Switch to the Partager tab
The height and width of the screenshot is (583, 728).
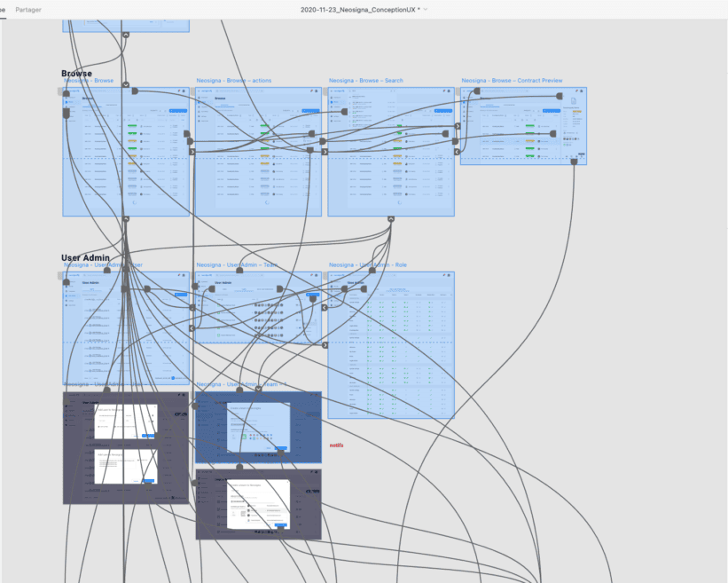pyautogui.click(x=27, y=10)
